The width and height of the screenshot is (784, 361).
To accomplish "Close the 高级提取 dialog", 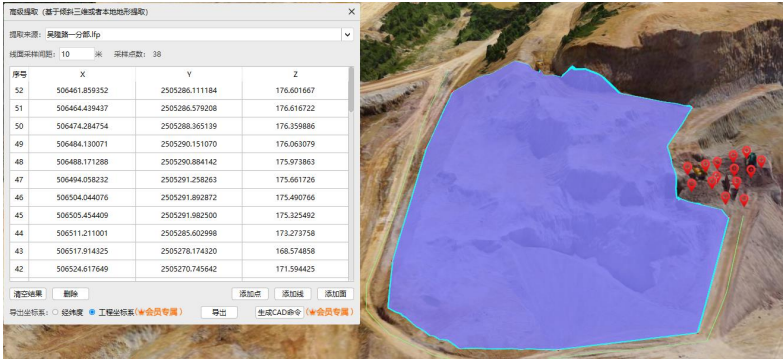I will pos(352,12).
